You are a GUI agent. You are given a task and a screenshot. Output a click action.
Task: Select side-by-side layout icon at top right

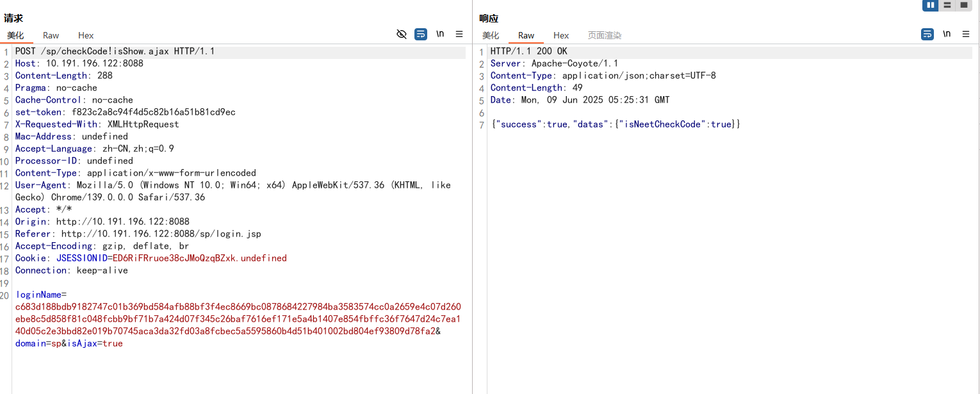click(930, 5)
